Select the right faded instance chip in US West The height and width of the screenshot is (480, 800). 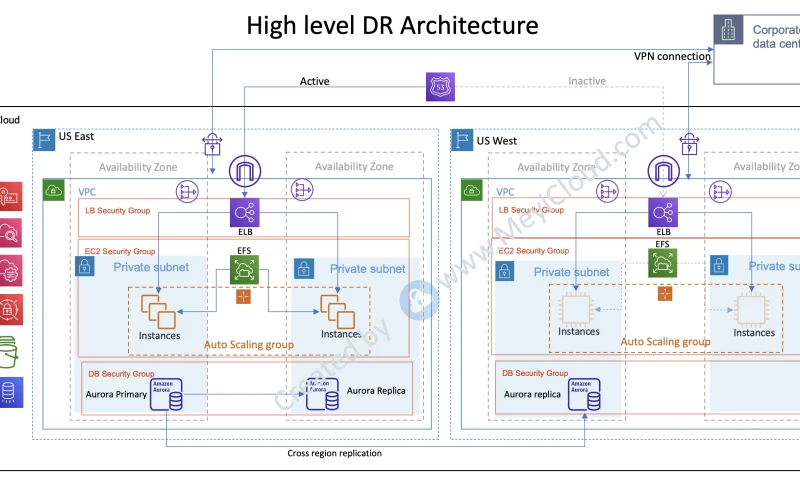(751, 309)
